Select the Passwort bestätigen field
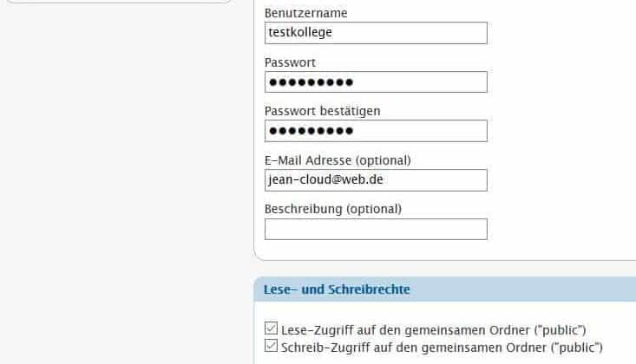Image resolution: width=636 pixels, height=364 pixels. click(x=376, y=131)
